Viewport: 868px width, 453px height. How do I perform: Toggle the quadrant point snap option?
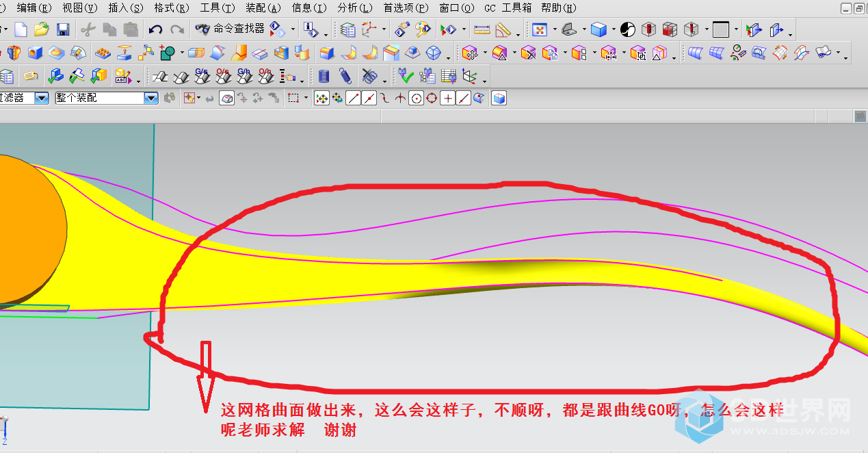[432, 98]
